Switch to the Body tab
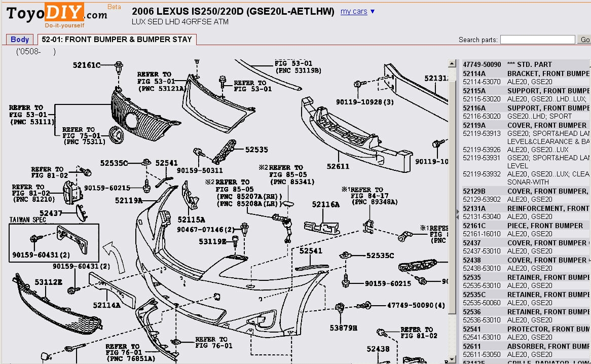The image size is (591, 364). [20, 39]
